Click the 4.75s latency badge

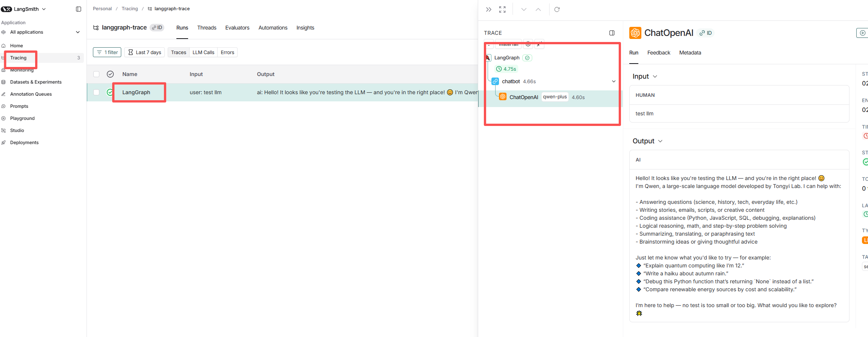506,69
